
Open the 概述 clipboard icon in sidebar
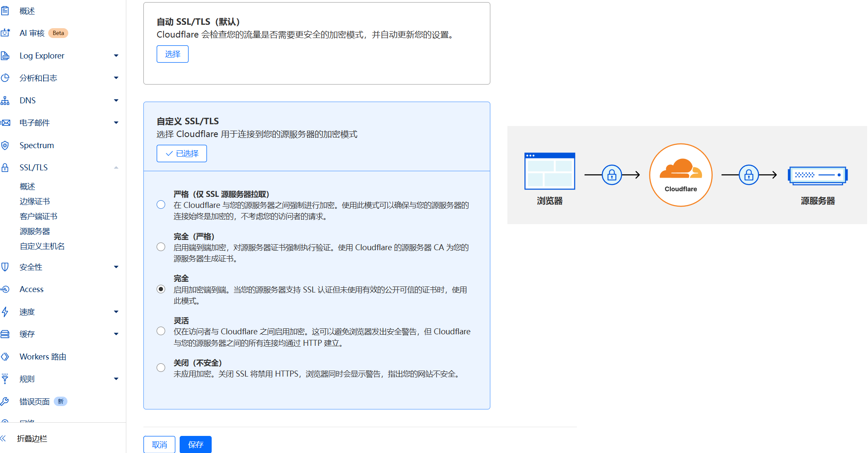(x=5, y=11)
